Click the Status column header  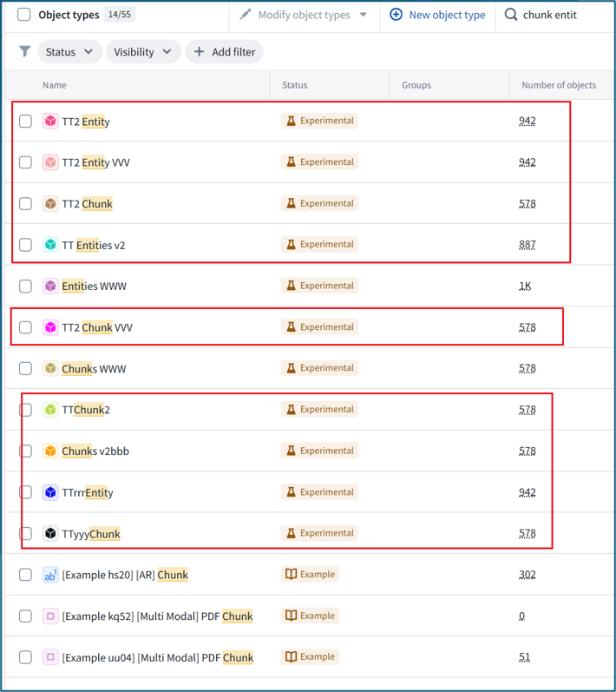[x=294, y=85]
